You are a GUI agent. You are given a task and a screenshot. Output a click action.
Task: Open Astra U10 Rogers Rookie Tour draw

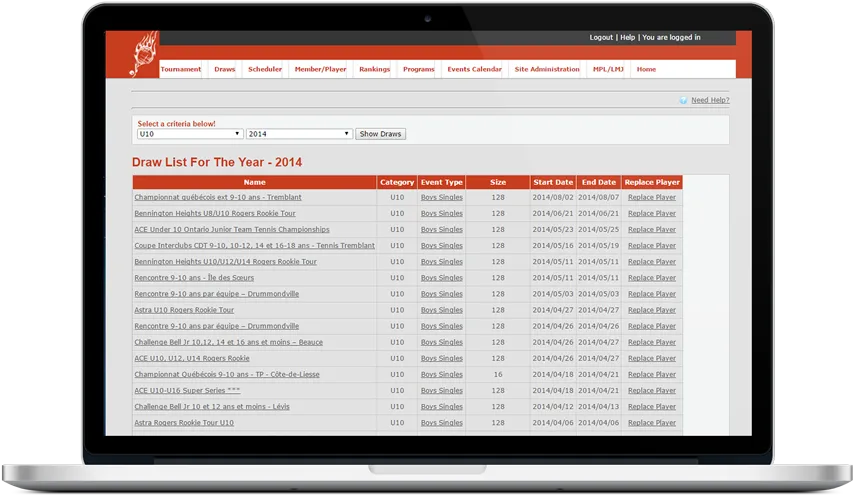click(x=184, y=310)
